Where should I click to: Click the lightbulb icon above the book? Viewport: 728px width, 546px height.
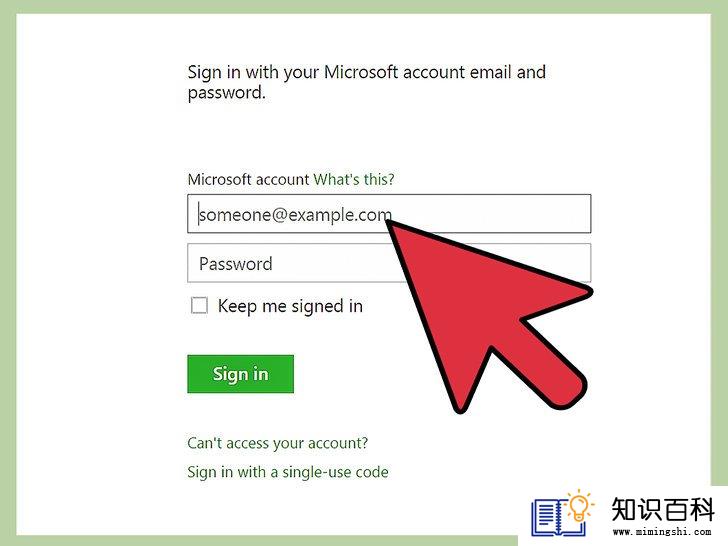click(x=579, y=505)
